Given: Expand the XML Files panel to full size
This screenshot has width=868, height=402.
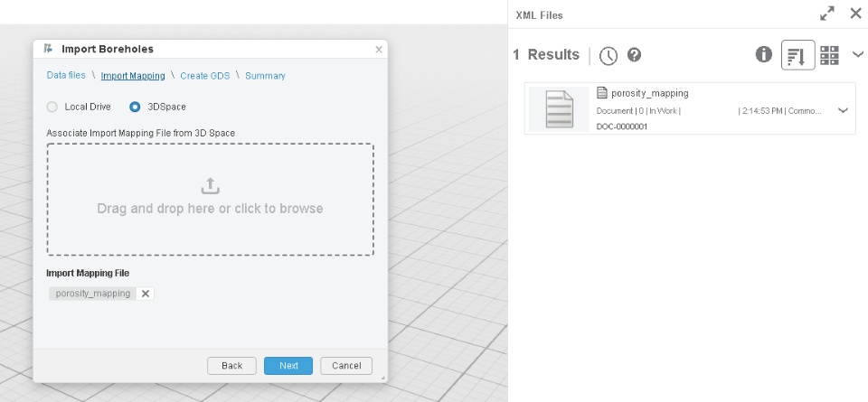Looking at the screenshot, I should tap(827, 14).
